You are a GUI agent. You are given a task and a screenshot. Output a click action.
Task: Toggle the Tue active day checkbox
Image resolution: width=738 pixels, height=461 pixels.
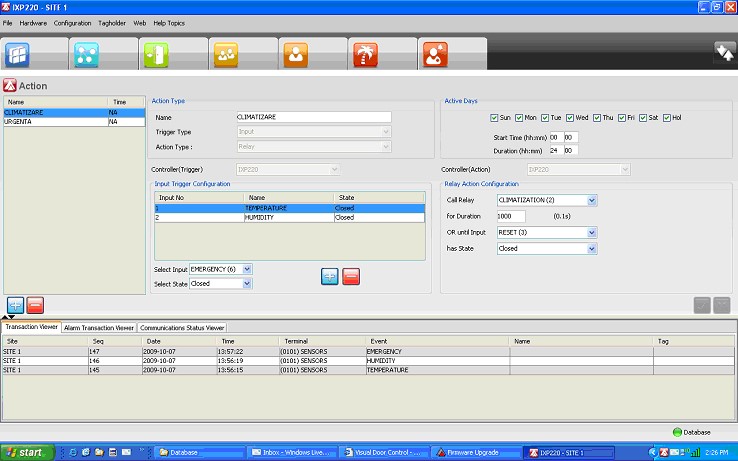pyautogui.click(x=545, y=118)
